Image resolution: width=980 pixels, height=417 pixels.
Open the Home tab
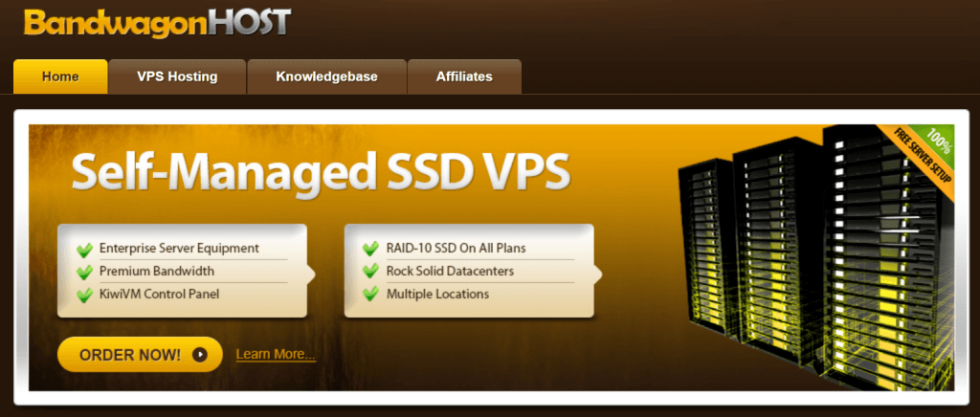click(x=60, y=77)
